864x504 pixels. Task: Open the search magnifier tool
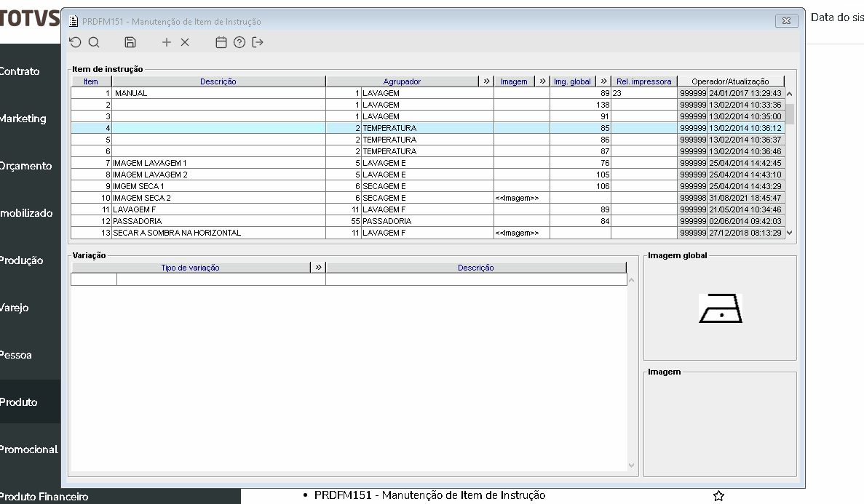pyautogui.click(x=94, y=42)
